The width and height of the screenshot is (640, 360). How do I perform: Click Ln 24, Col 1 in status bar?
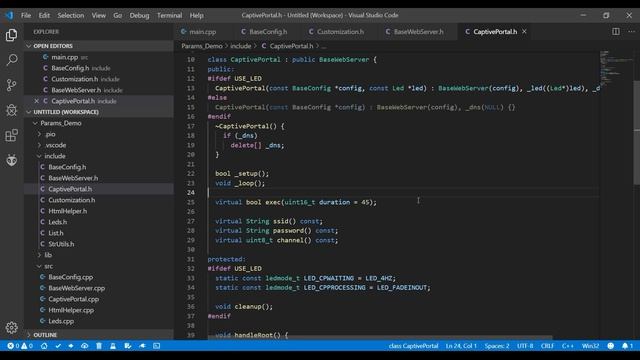[461, 346]
